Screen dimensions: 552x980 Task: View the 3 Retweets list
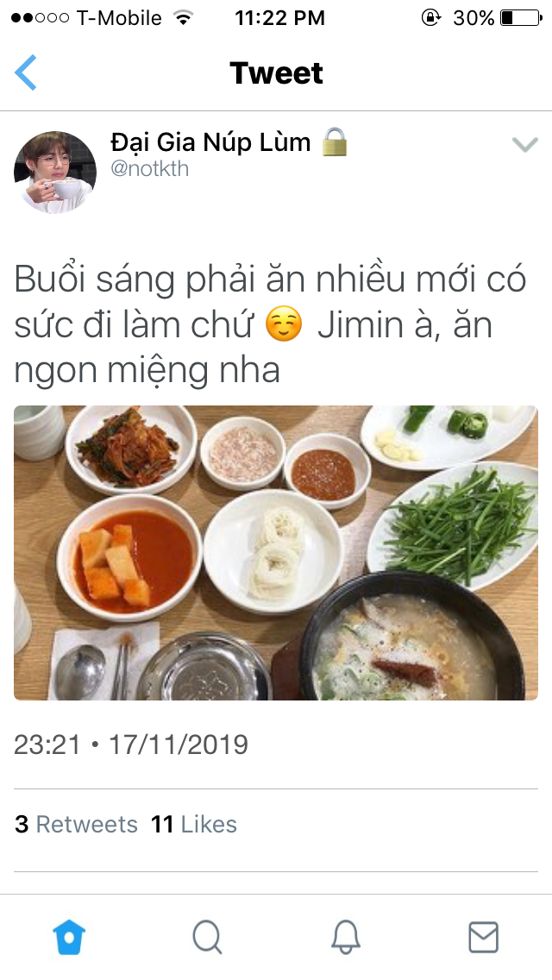76,825
